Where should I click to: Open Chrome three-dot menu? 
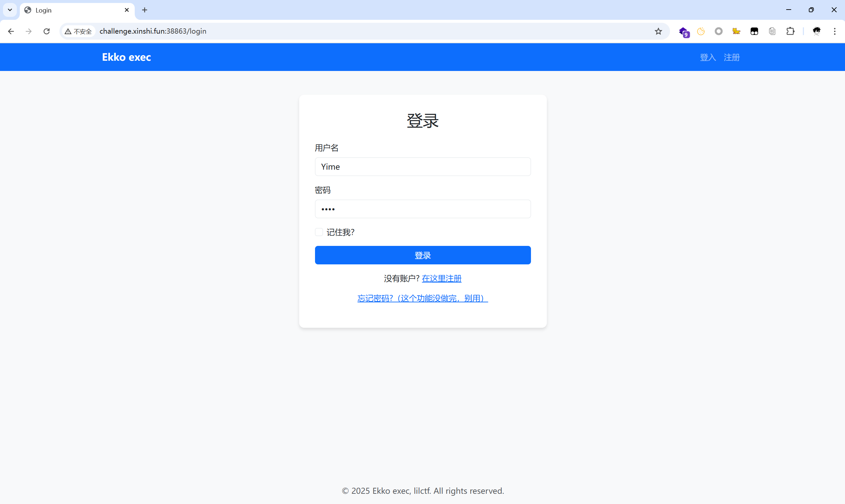(834, 31)
